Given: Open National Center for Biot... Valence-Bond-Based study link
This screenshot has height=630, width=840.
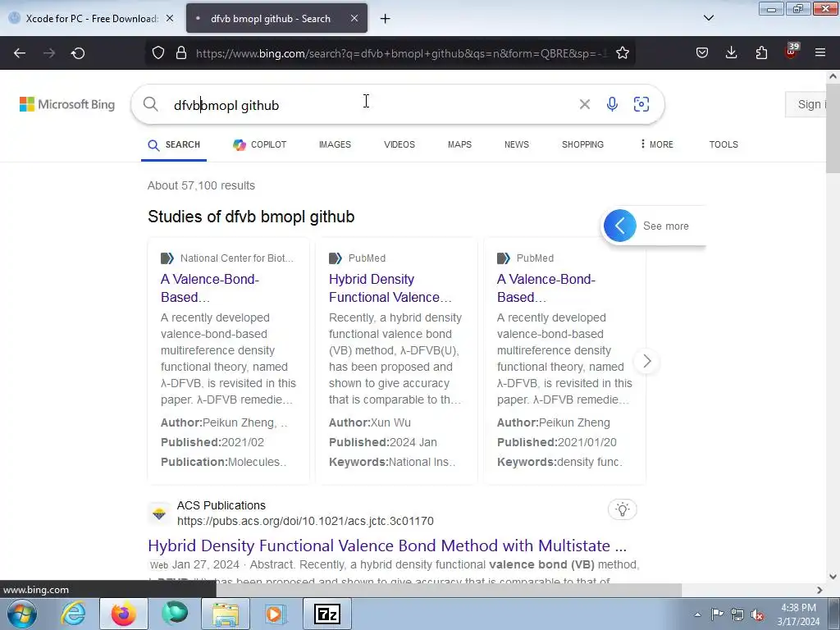Looking at the screenshot, I should pos(209,288).
